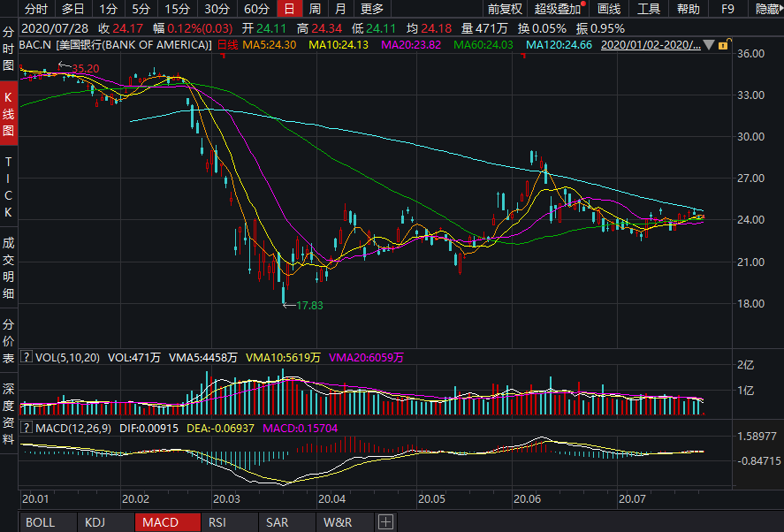Add a new indicator tab with plus icon
Image resolution: width=784 pixels, height=532 pixels.
[x=385, y=522]
